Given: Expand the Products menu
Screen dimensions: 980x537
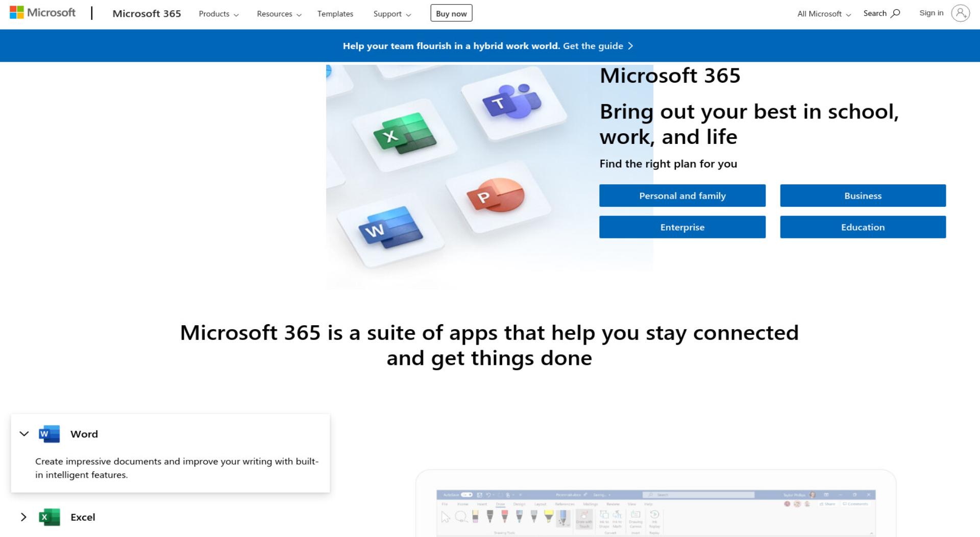Looking at the screenshot, I should [218, 14].
